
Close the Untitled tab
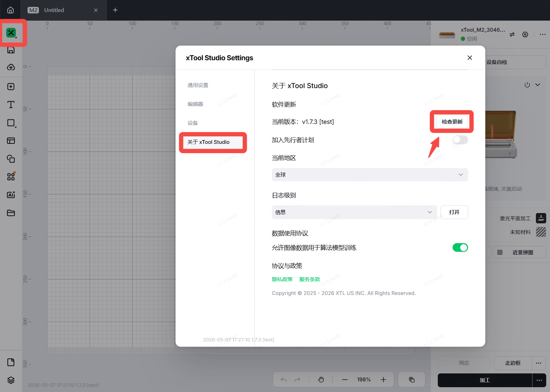point(96,10)
